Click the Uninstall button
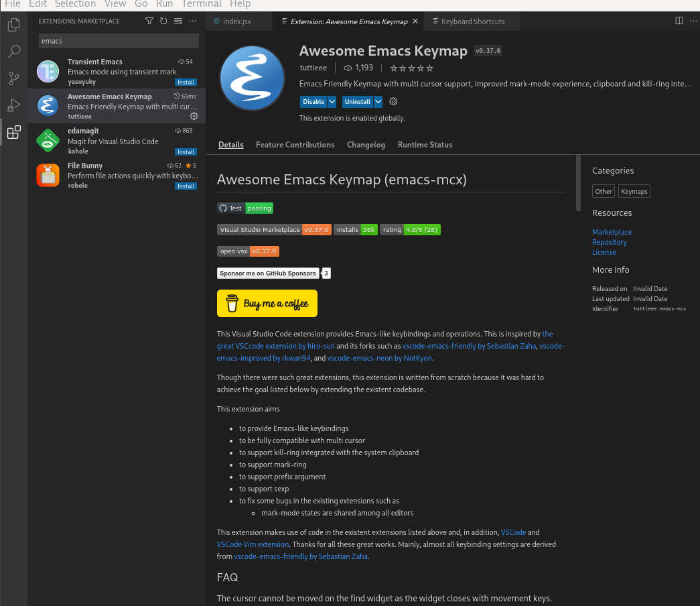The height and width of the screenshot is (606, 700). point(358,101)
